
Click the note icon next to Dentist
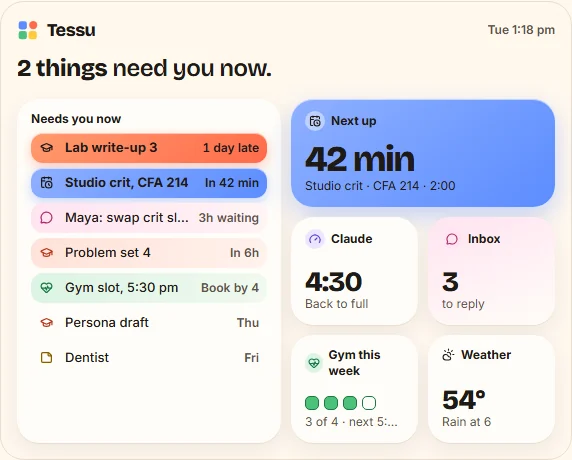(x=46, y=357)
